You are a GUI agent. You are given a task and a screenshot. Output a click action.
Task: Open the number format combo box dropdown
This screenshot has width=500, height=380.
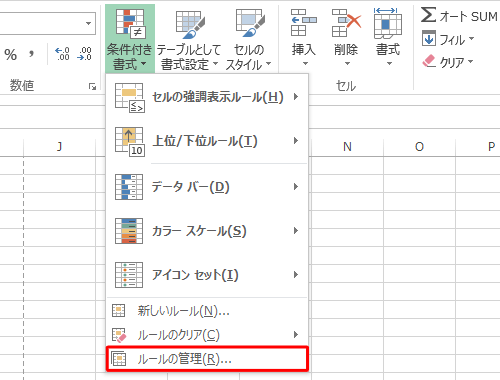[x=88, y=23]
